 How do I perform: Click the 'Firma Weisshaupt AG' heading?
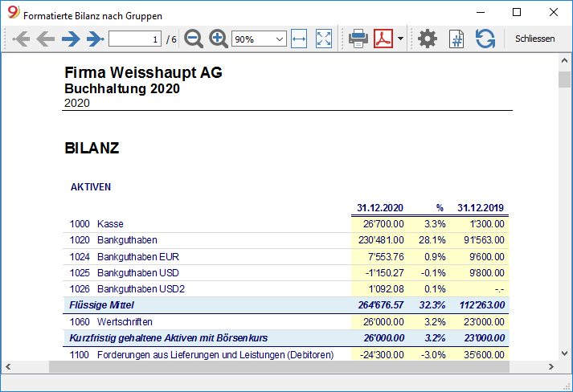point(143,72)
